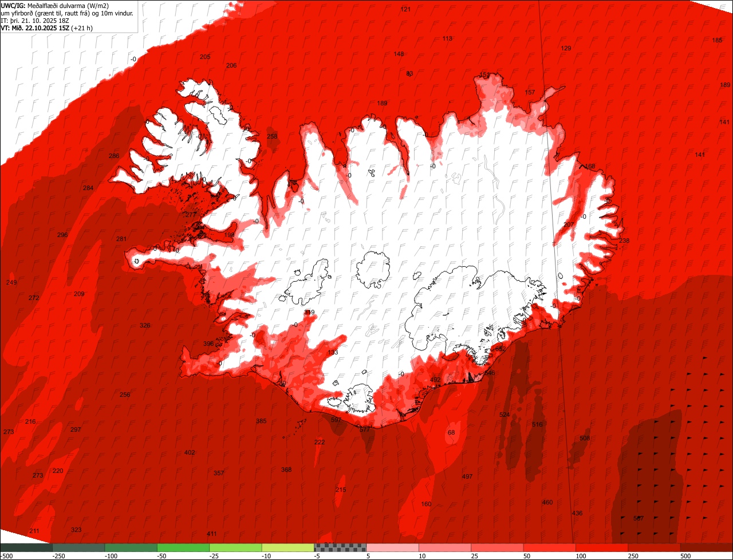Click the legend swatch between -250 and -100

tap(79, 547)
